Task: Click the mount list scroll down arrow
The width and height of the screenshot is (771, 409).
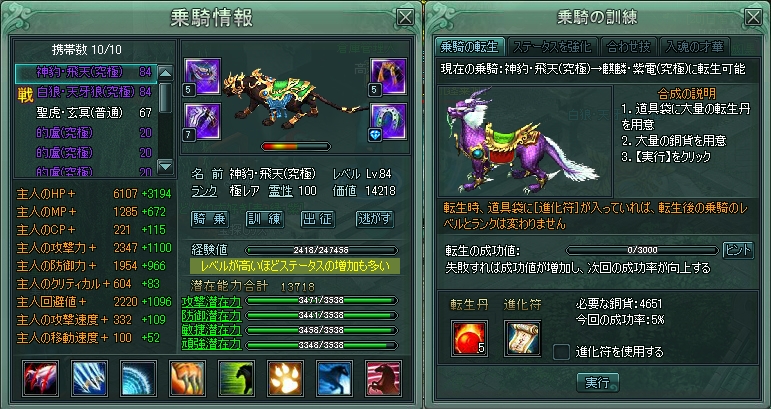Action: [x=166, y=166]
